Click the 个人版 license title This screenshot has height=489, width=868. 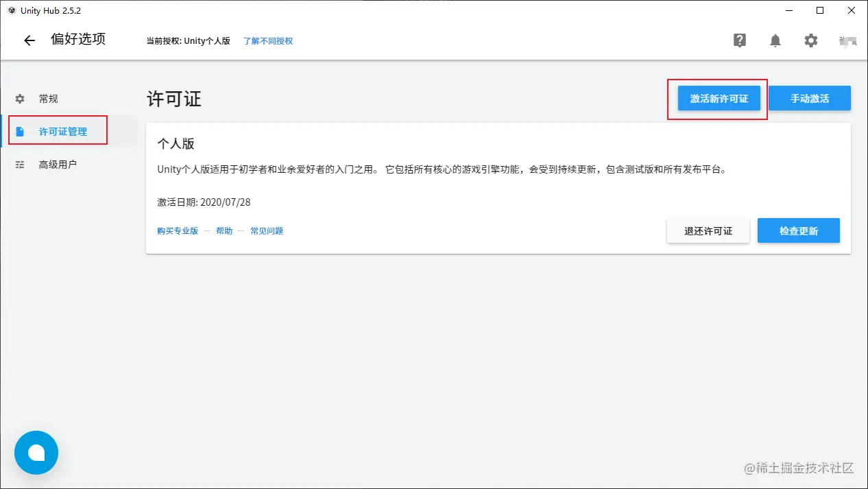click(176, 144)
